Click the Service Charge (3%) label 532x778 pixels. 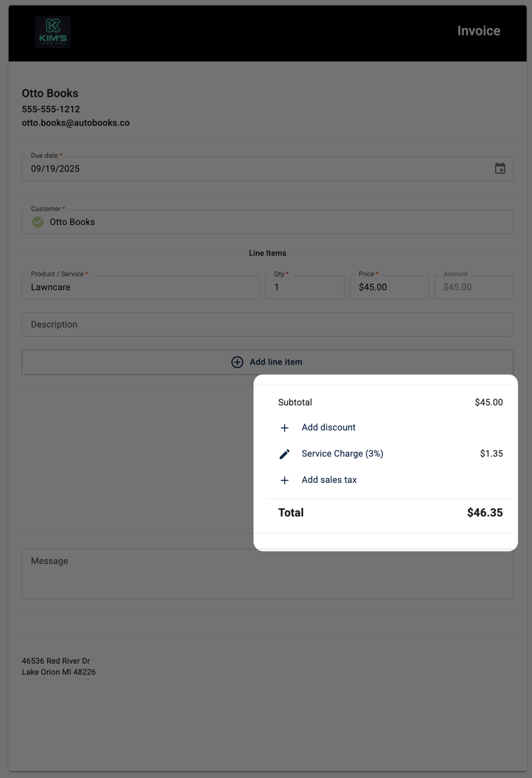coord(342,454)
